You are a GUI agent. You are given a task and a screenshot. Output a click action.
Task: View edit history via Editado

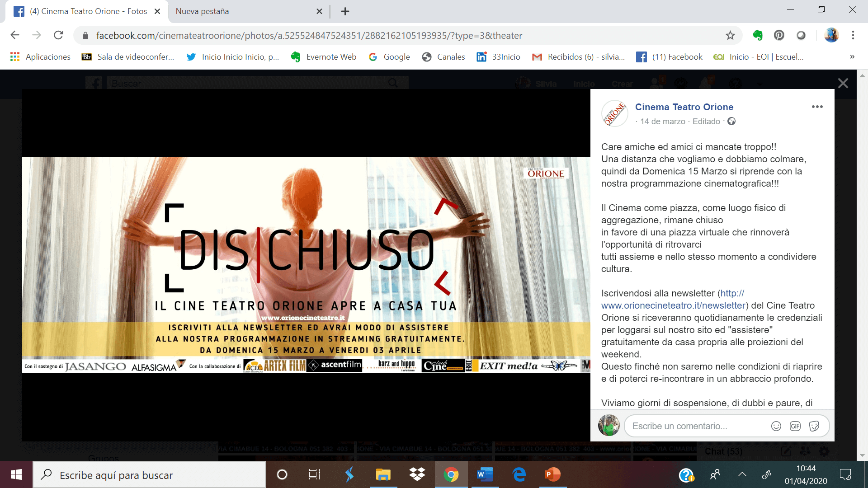point(706,122)
